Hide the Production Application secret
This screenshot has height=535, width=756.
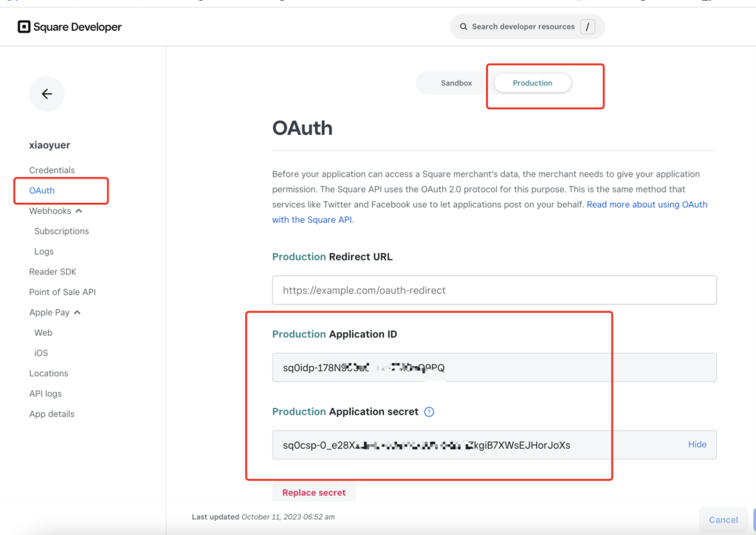point(697,444)
